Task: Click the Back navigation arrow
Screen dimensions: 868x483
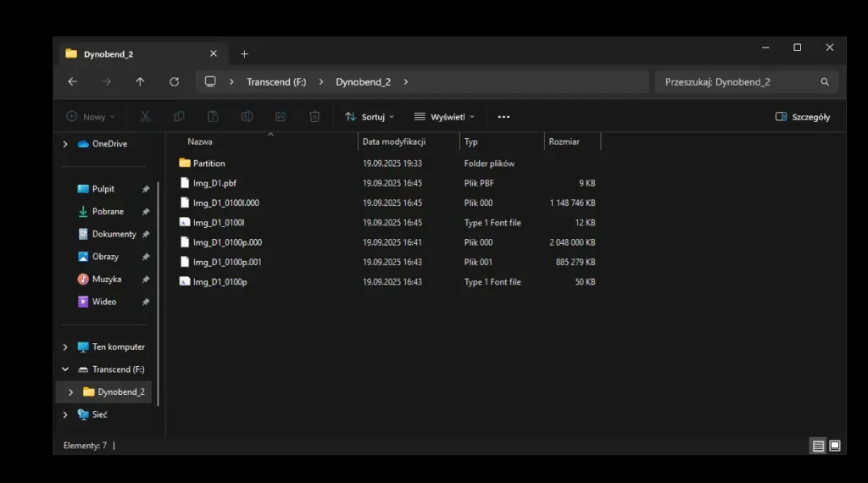Action: (72, 82)
